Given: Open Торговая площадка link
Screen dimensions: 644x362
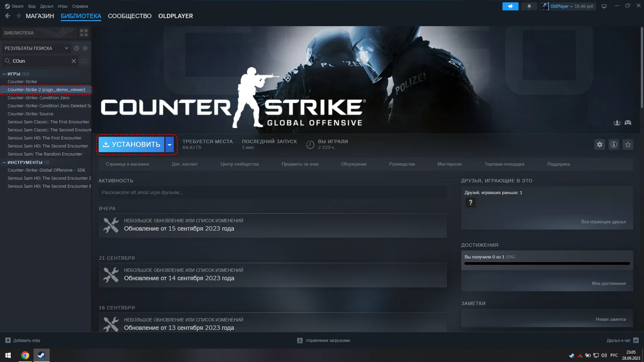Looking at the screenshot, I should pyautogui.click(x=504, y=164).
